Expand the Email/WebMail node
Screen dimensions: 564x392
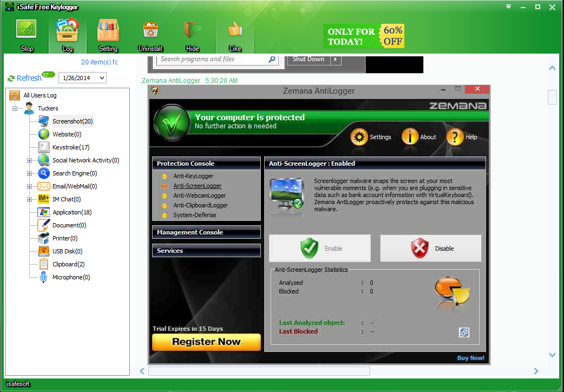coord(29,186)
